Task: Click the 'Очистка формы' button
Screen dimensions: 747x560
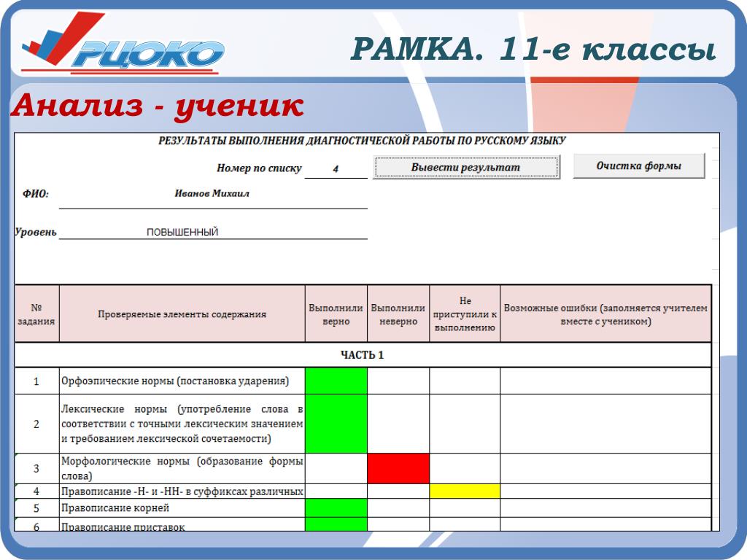Action: [x=638, y=166]
